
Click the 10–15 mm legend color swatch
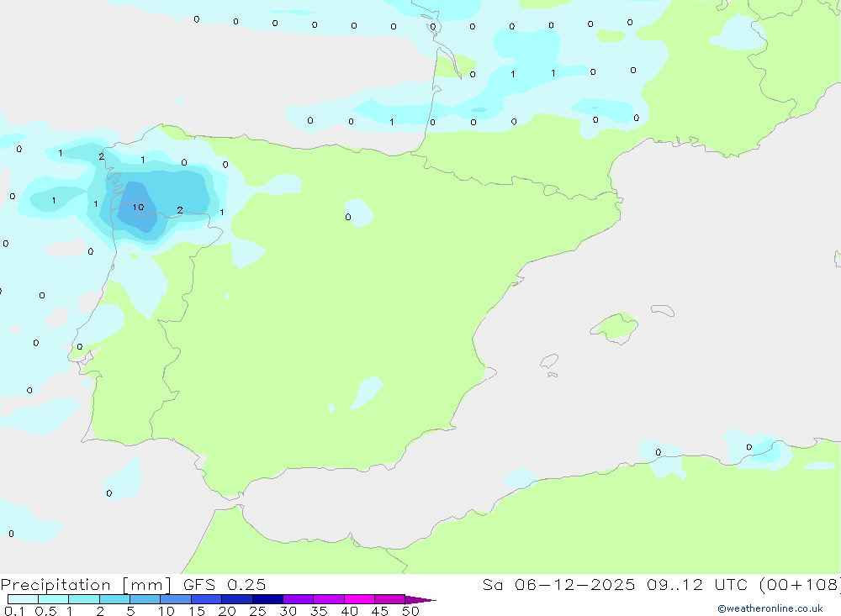(x=176, y=599)
